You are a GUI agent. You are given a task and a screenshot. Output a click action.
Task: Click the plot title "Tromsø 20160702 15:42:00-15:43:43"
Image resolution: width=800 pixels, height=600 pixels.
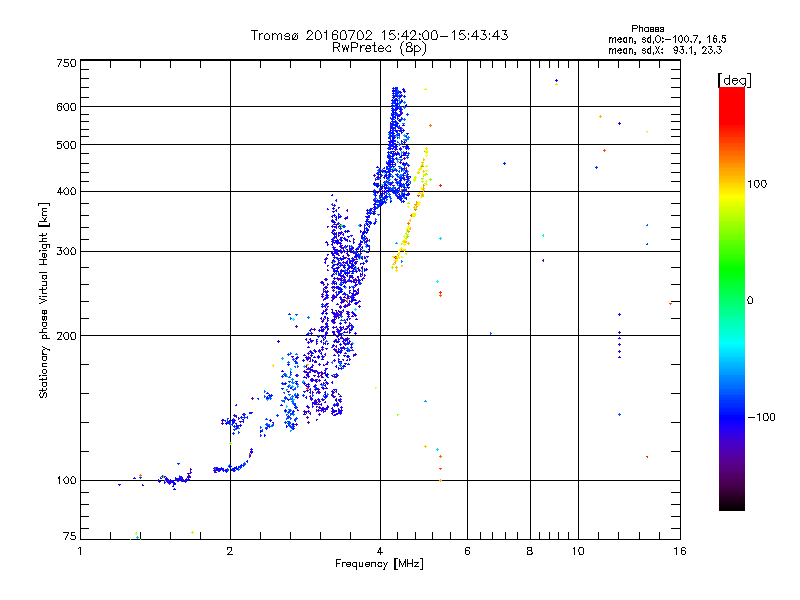click(x=379, y=35)
